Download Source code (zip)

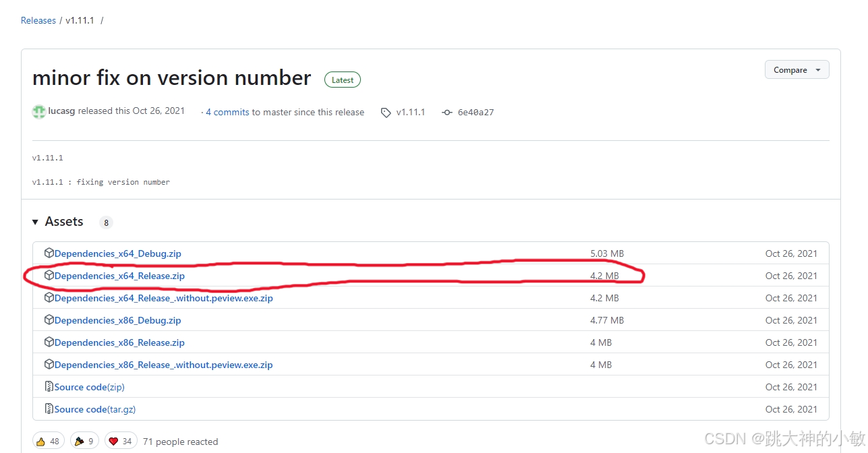[90, 387]
